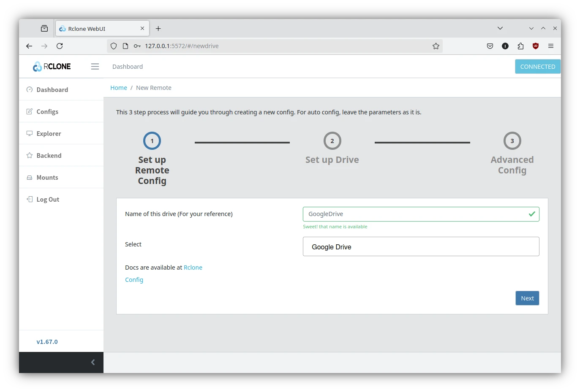Click the Log Out icon
The height and width of the screenshot is (392, 580).
pyautogui.click(x=30, y=199)
